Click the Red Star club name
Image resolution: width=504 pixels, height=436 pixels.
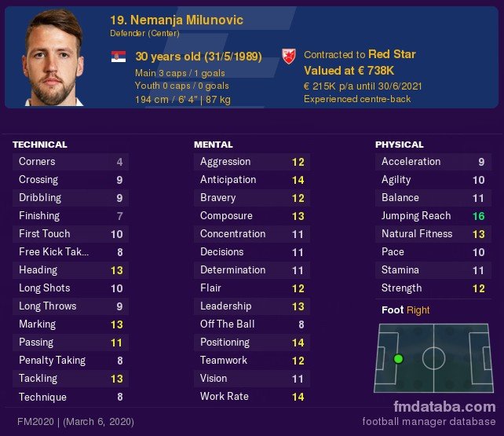point(392,54)
